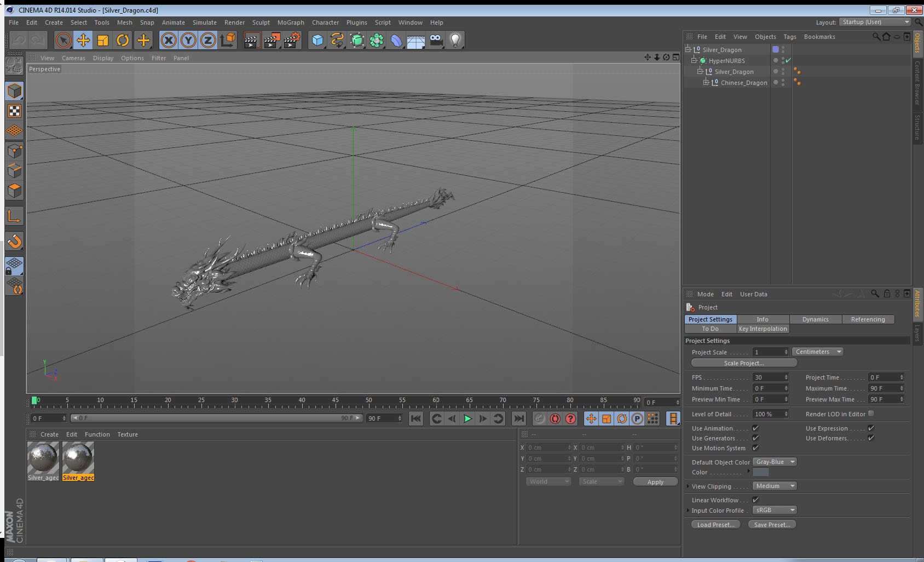Render the active view
The image size is (924, 562).
tap(252, 40)
